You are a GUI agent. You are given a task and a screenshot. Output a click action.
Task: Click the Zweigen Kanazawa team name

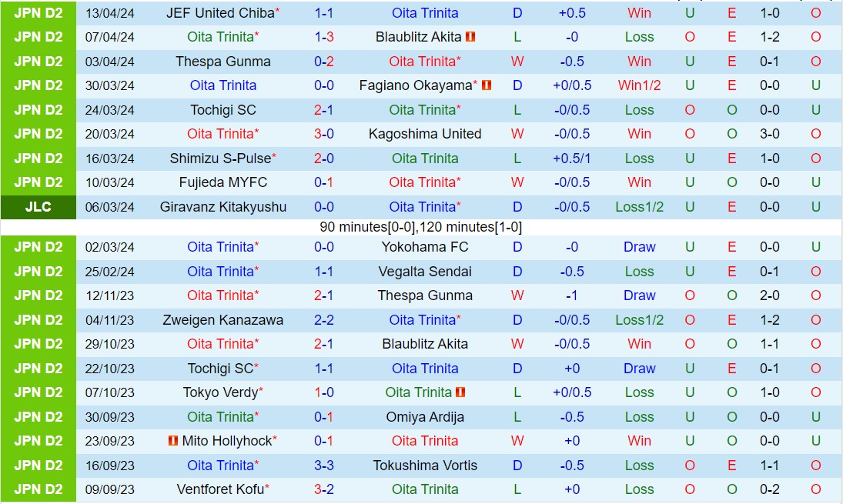pyautogui.click(x=223, y=320)
